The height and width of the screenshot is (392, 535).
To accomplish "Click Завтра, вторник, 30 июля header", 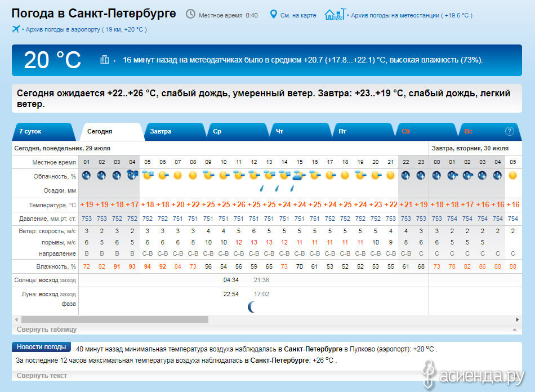I will 470,148.
